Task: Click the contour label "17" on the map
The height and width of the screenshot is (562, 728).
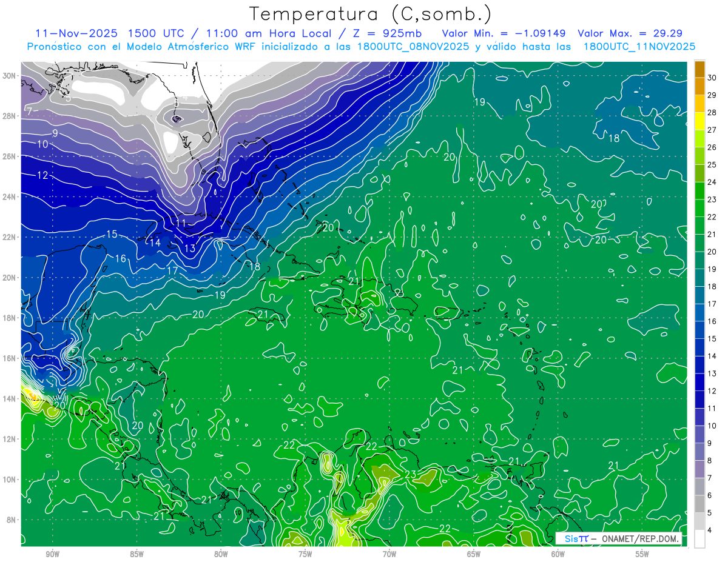Action: point(172,270)
